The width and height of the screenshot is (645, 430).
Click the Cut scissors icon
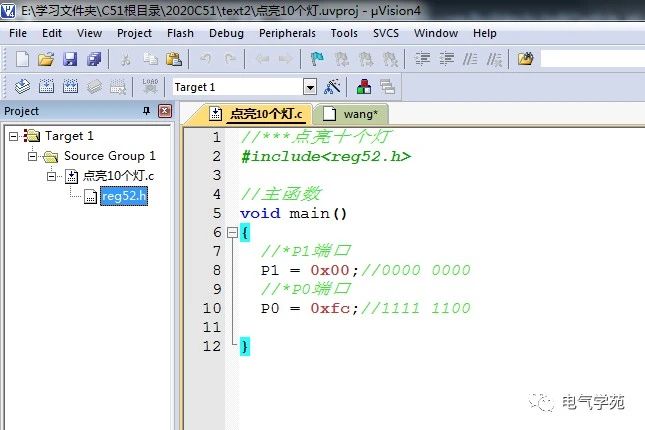click(125, 59)
